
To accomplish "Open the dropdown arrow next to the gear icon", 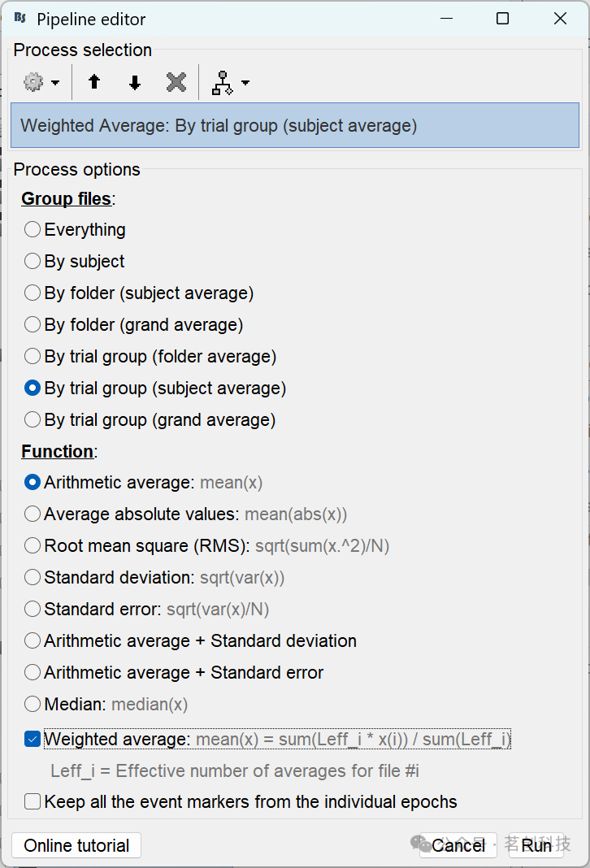I will 55,82.
